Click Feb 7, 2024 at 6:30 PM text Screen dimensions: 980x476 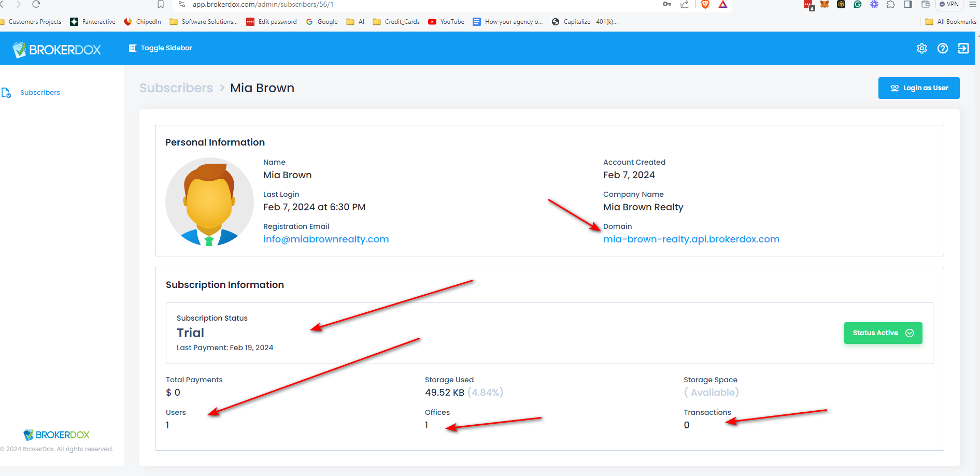click(x=314, y=207)
